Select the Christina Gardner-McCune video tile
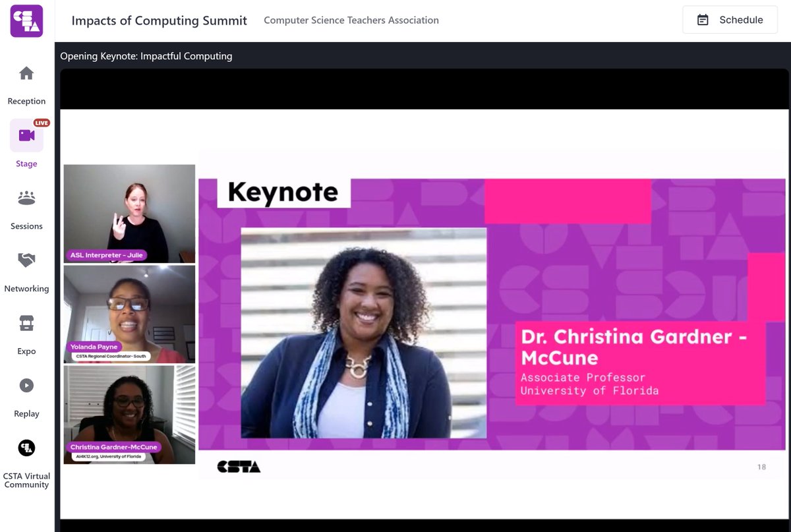 pyautogui.click(x=129, y=415)
